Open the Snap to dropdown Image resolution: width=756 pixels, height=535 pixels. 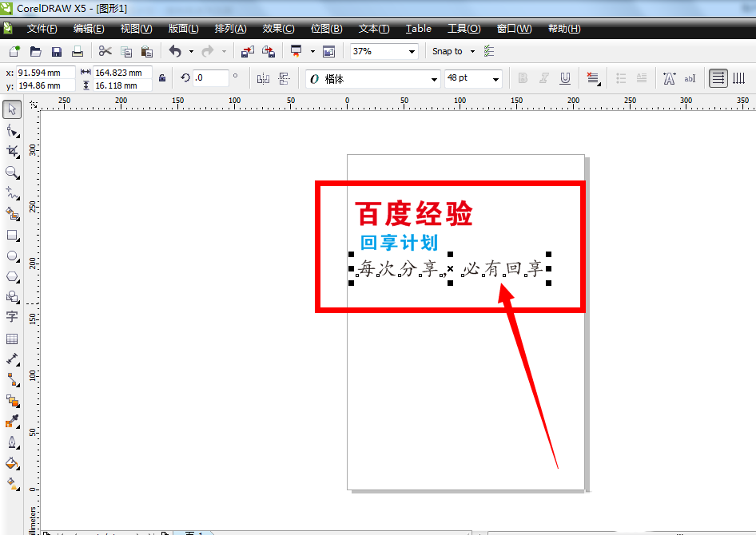click(x=472, y=52)
